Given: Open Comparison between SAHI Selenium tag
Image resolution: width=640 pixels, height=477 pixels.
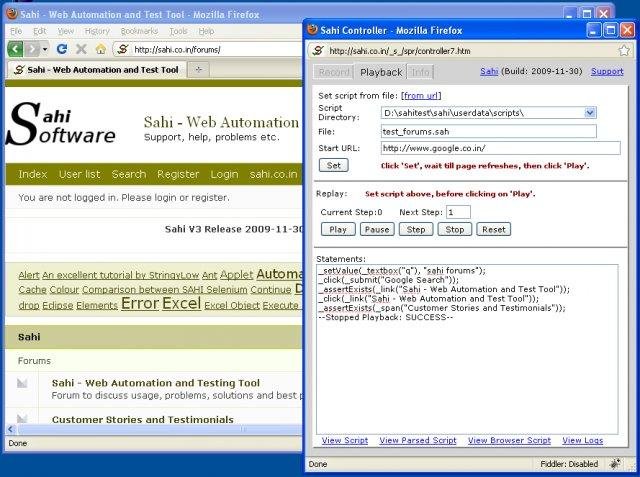Looking at the screenshot, I should click(x=164, y=290).
